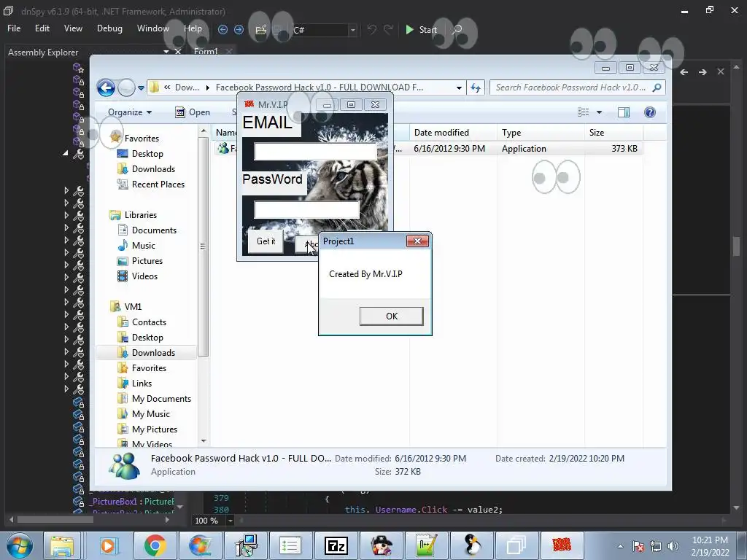
Task: Open Notepad++ from the taskbar
Action: (426, 545)
